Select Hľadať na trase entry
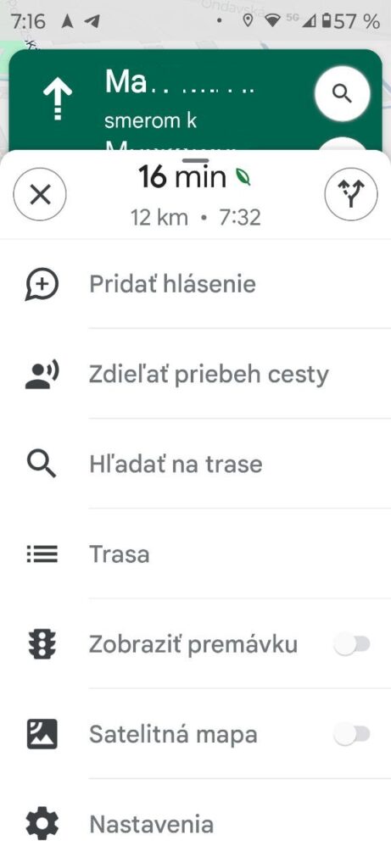 (x=195, y=464)
